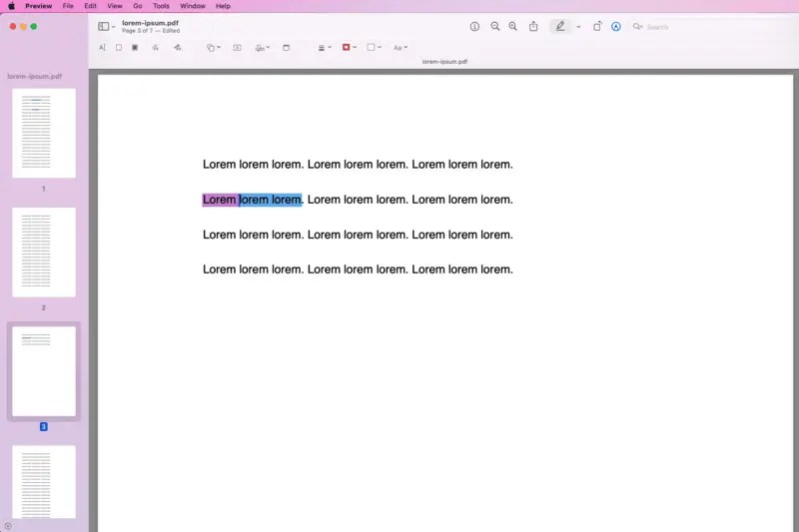
Task: Open the Window menu
Action: [x=193, y=6]
